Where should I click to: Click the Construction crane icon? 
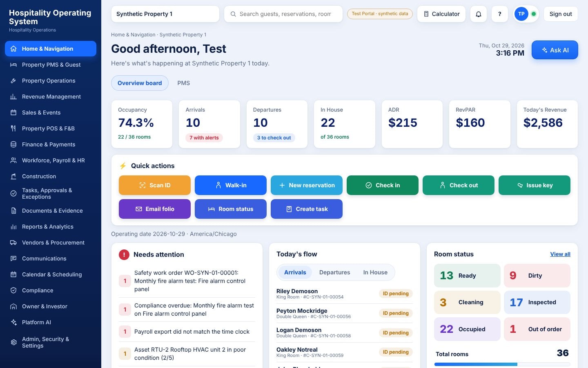(x=13, y=176)
